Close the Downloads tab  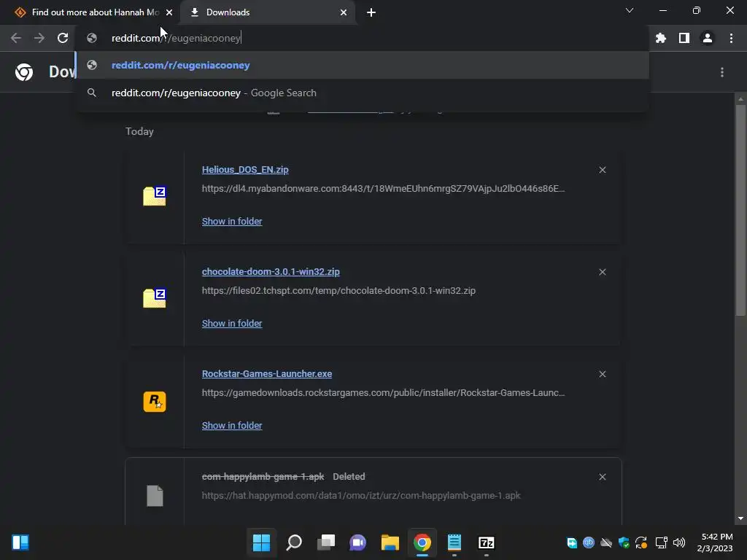point(344,12)
